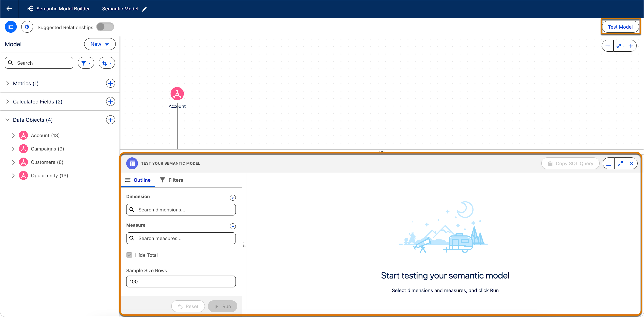Click the Customers (8) object icon
Viewport: 644px width, 317px height.
point(23,162)
